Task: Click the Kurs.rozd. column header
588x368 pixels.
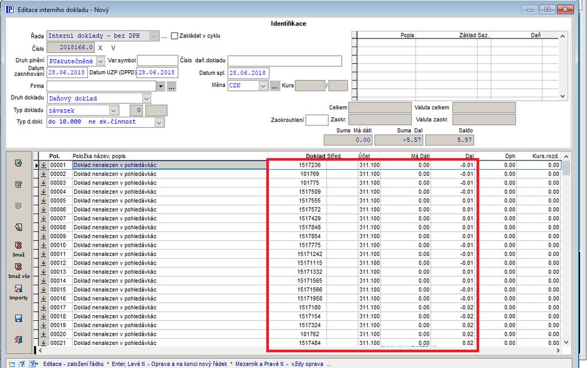Action: (x=545, y=156)
